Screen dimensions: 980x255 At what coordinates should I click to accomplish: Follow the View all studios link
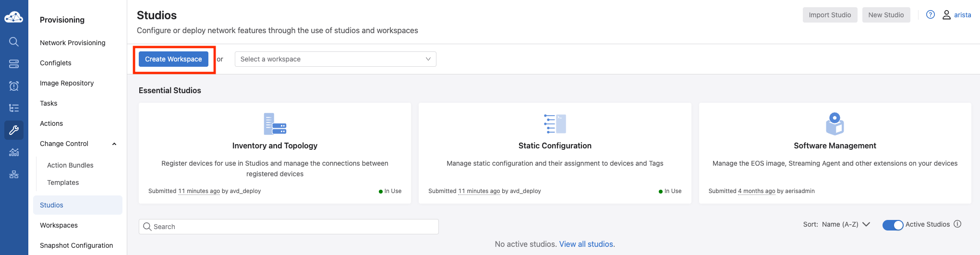click(x=587, y=244)
